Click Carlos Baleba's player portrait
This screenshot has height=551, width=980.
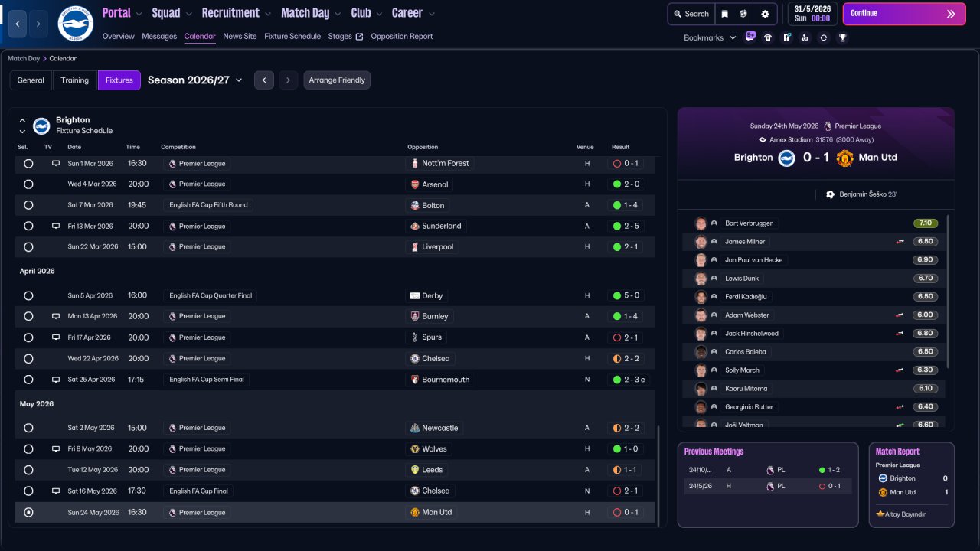coord(701,352)
